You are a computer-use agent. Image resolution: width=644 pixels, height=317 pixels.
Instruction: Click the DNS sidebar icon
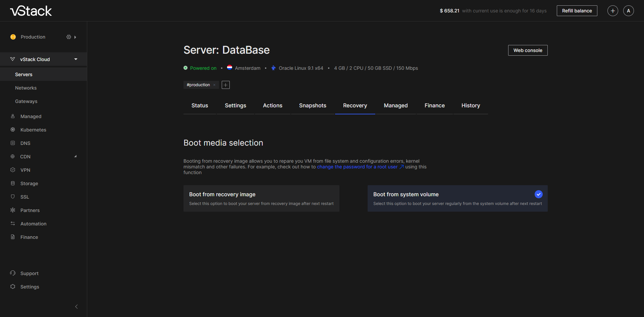click(x=13, y=143)
